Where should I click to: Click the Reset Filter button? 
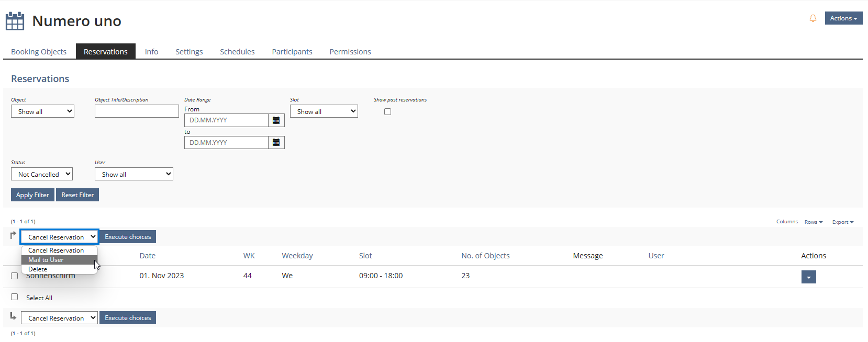77,195
